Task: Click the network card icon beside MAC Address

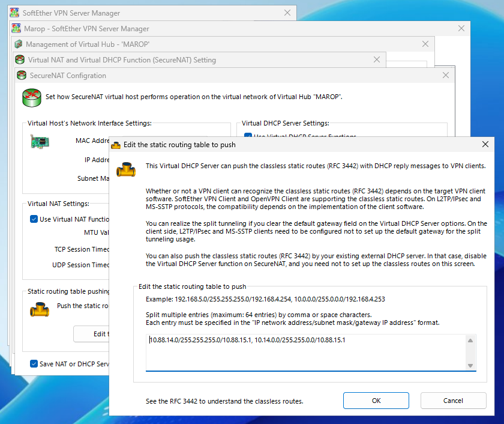Action: (x=40, y=142)
